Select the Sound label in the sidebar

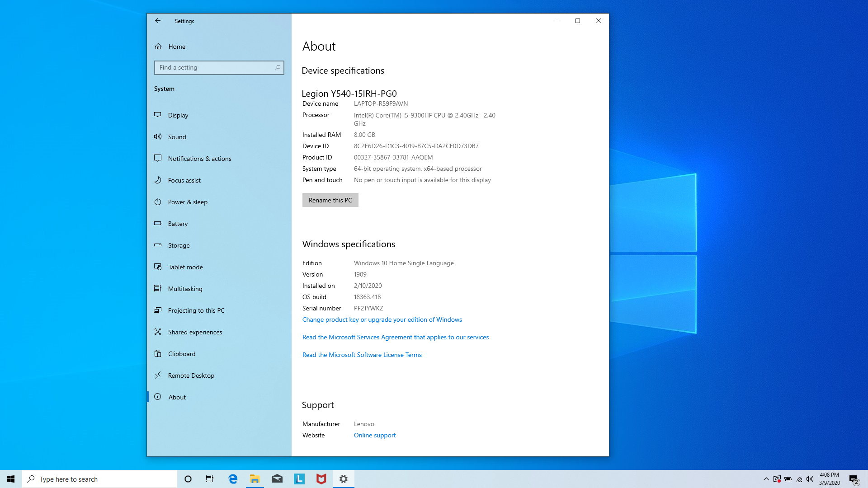pyautogui.click(x=177, y=137)
